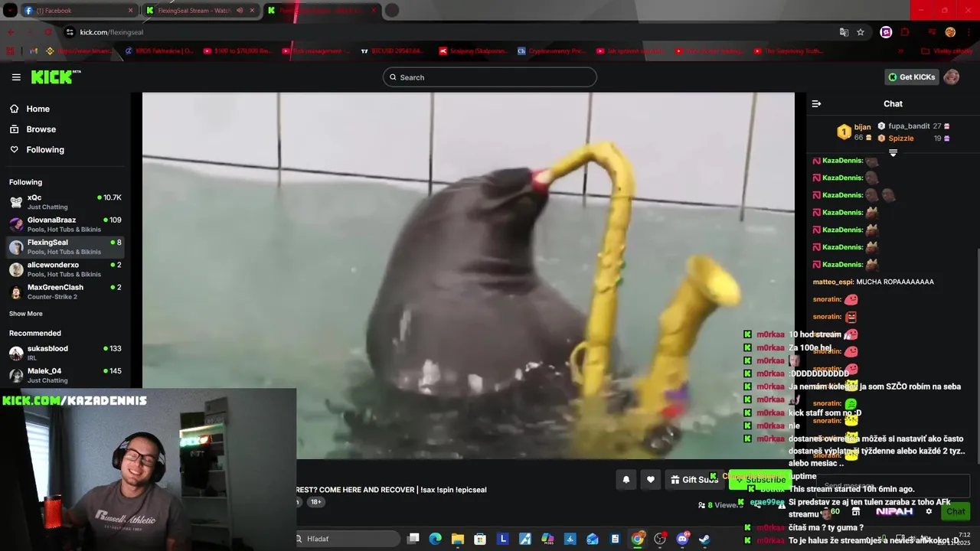The height and width of the screenshot is (551, 980).
Task: Open recommended channel sukasblood
Action: click(65, 353)
